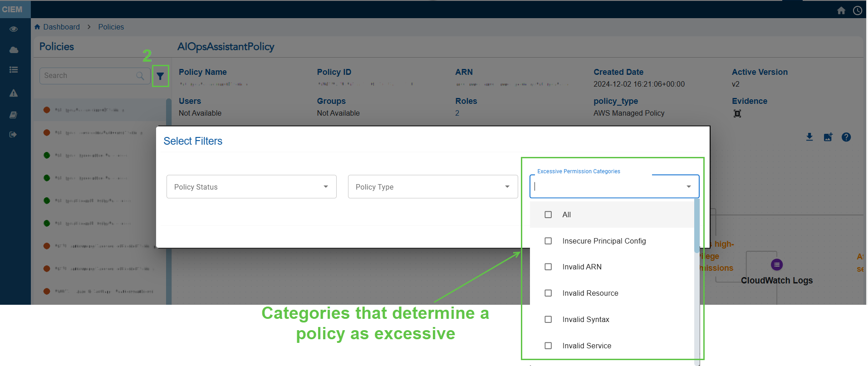Click the Evidence screenshot icon
Image resolution: width=868 pixels, height=366 pixels.
click(737, 113)
